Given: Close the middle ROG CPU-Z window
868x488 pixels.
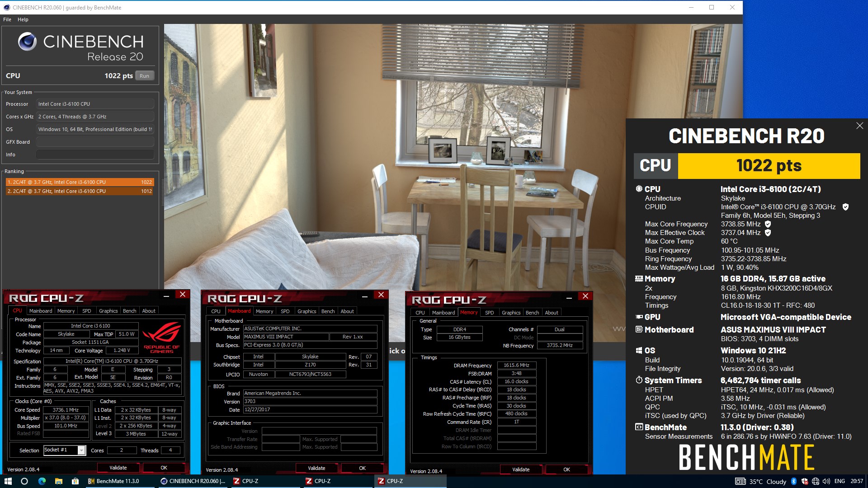Looking at the screenshot, I should click(x=381, y=295).
